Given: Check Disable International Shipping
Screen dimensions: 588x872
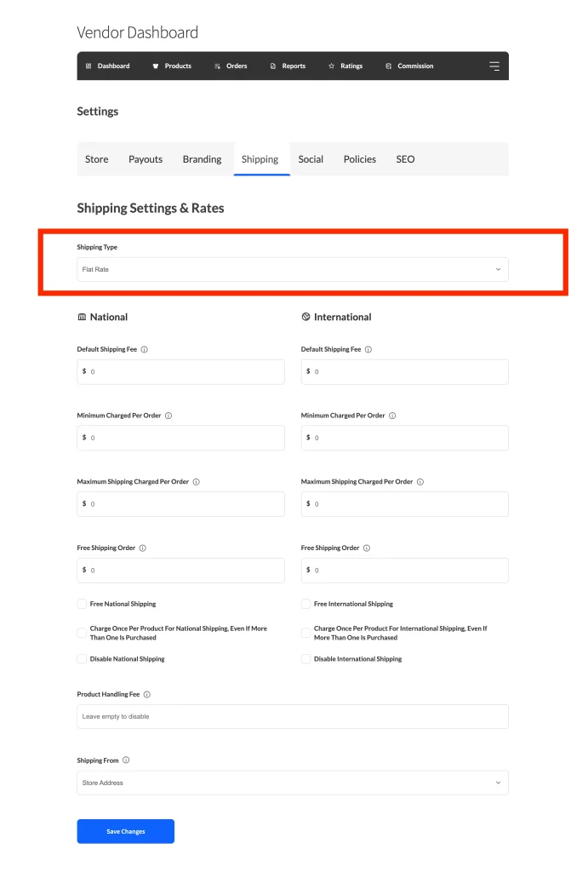Looking at the screenshot, I should click(306, 659).
